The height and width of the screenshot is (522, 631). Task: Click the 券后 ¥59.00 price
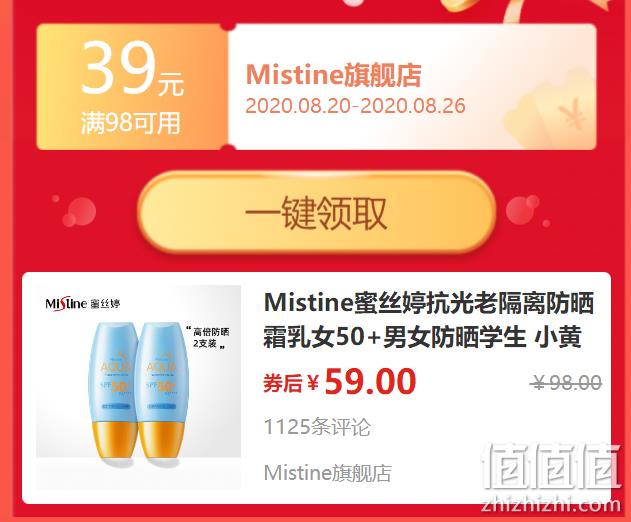click(x=340, y=382)
